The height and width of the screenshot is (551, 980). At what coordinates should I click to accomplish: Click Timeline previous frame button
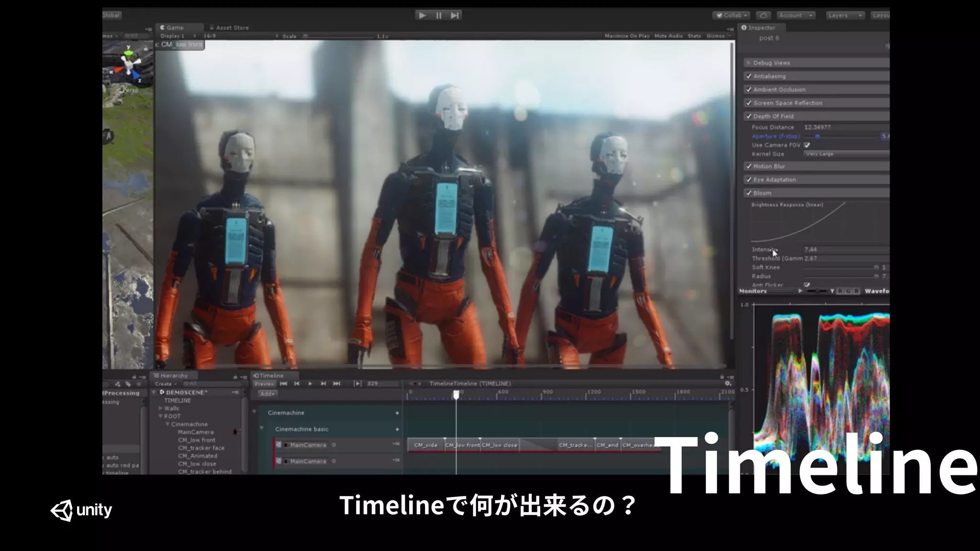coord(297,384)
